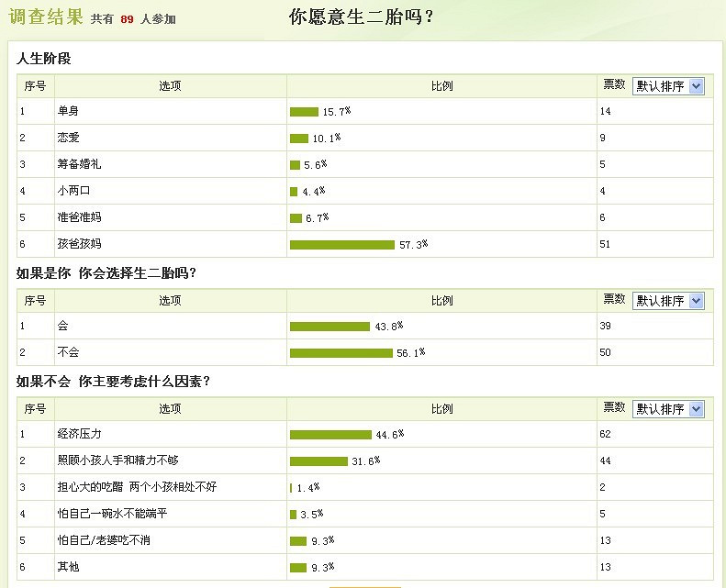Image resolution: width=726 pixels, height=588 pixels.
Task: Select 担心大的吃醋 两个小孩相处不好 option
Action: (x=137, y=487)
